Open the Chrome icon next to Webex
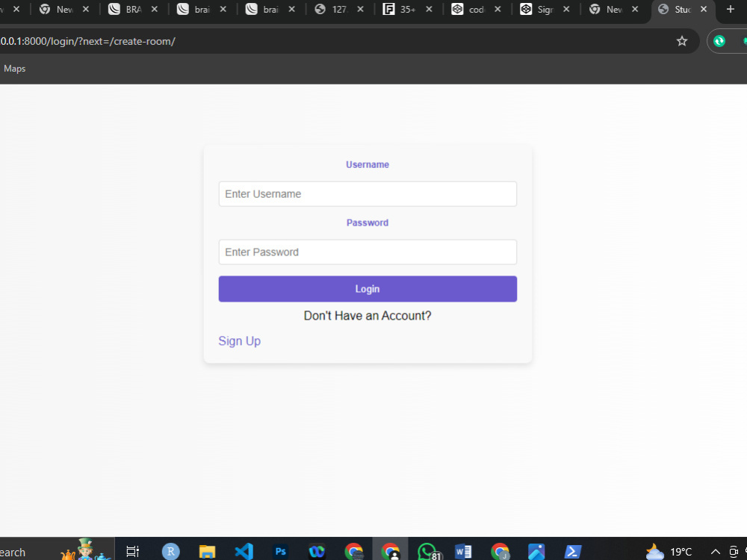The width and height of the screenshot is (747, 560). (354, 552)
